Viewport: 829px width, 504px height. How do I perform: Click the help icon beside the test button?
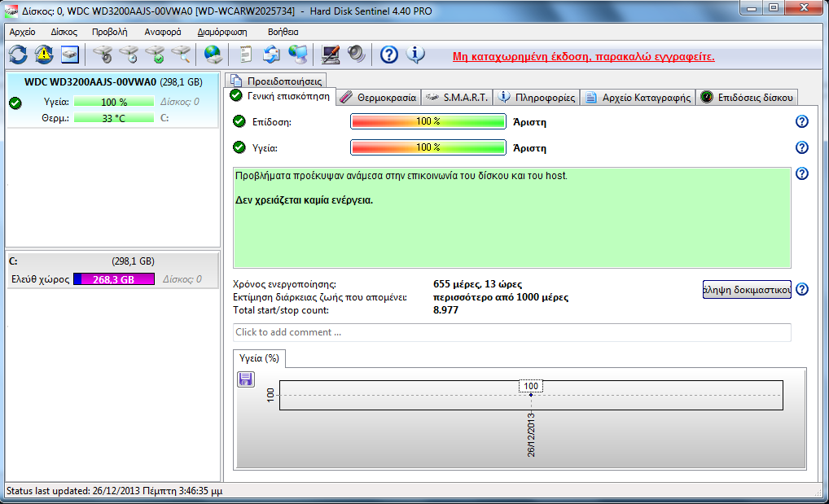point(802,289)
